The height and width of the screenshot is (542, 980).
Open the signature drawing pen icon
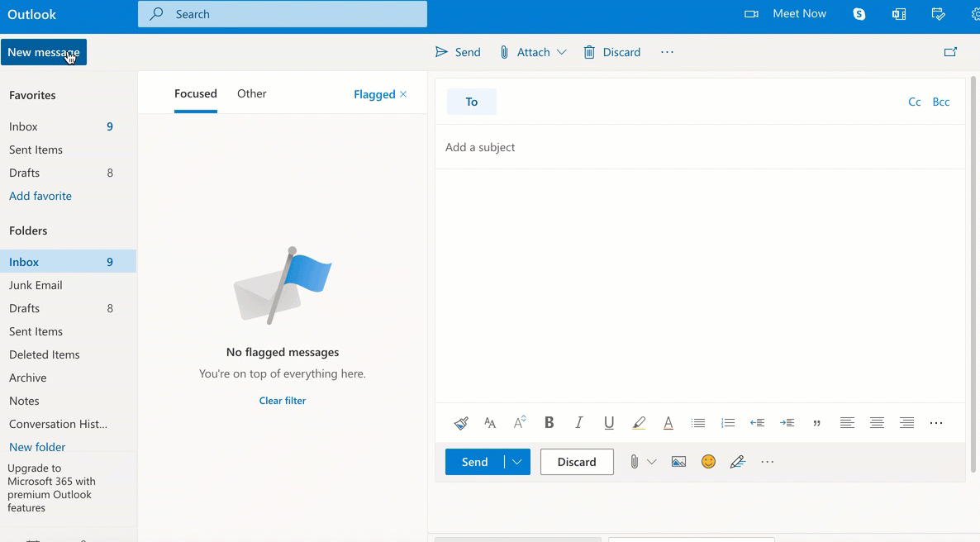[x=738, y=462]
